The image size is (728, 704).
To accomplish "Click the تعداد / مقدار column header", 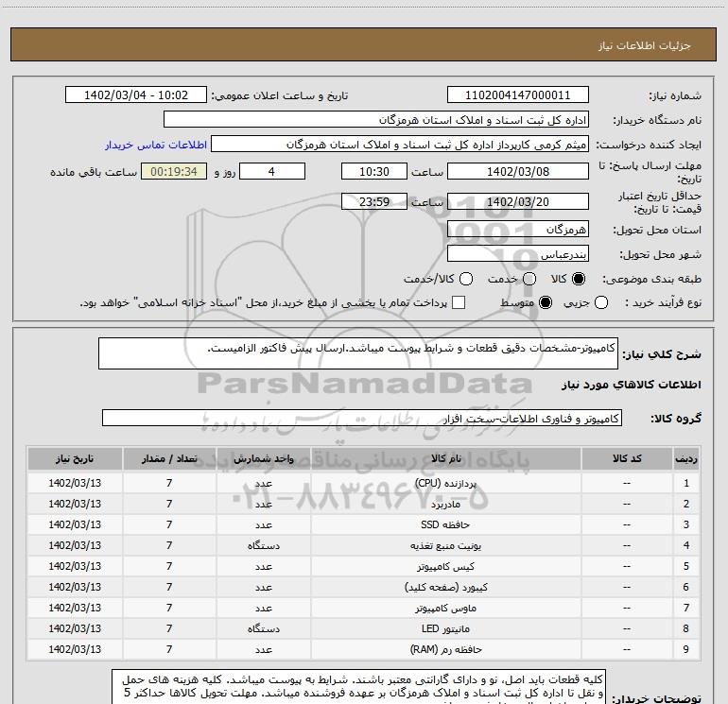I will pyautogui.click(x=169, y=458).
